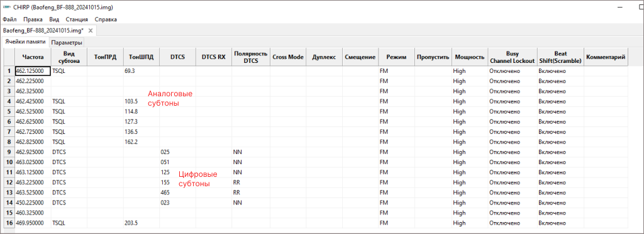
Task: Select frequency cell 462.125000
Action: [33, 71]
